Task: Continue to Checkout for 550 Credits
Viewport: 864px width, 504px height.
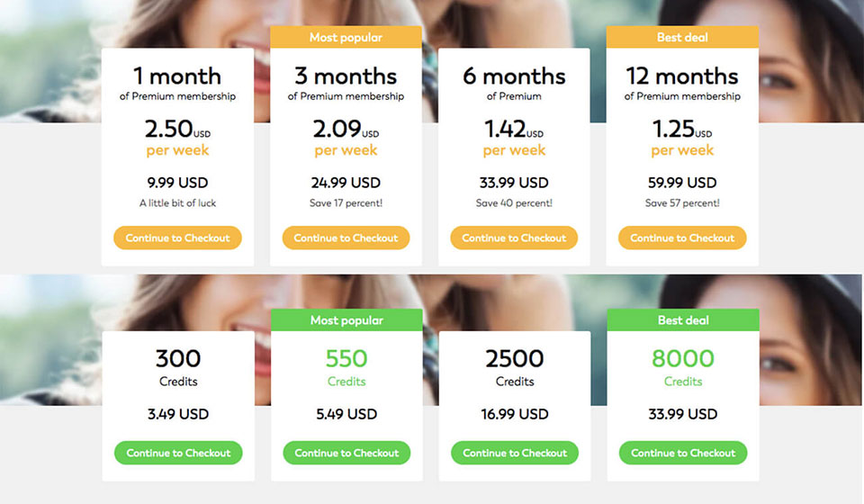Action: [346, 453]
